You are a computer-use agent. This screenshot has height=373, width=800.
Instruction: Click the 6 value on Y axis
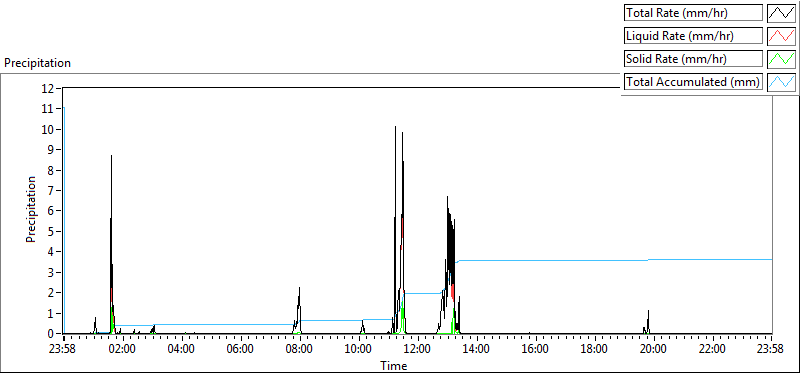click(x=52, y=211)
